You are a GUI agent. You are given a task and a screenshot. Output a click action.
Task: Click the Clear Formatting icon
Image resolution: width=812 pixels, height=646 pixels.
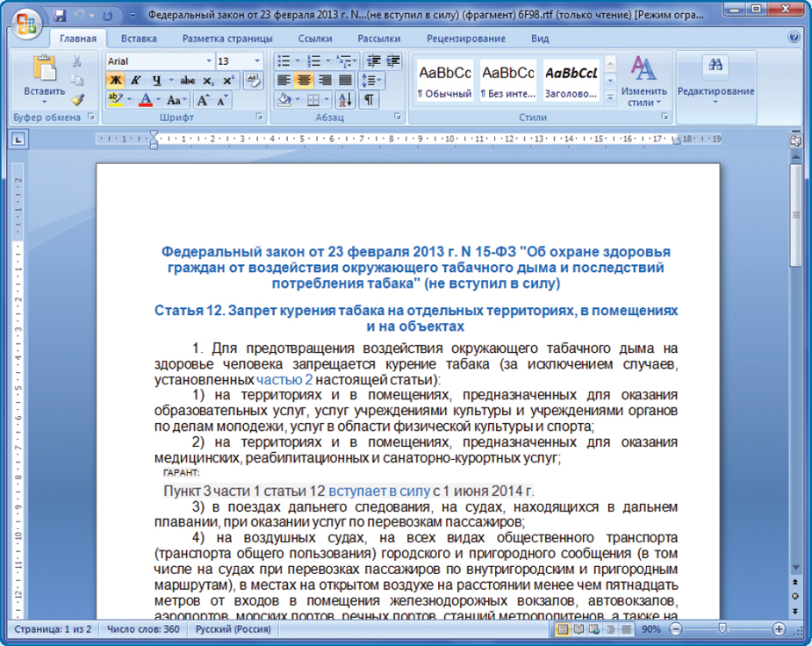tap(253, 80)
